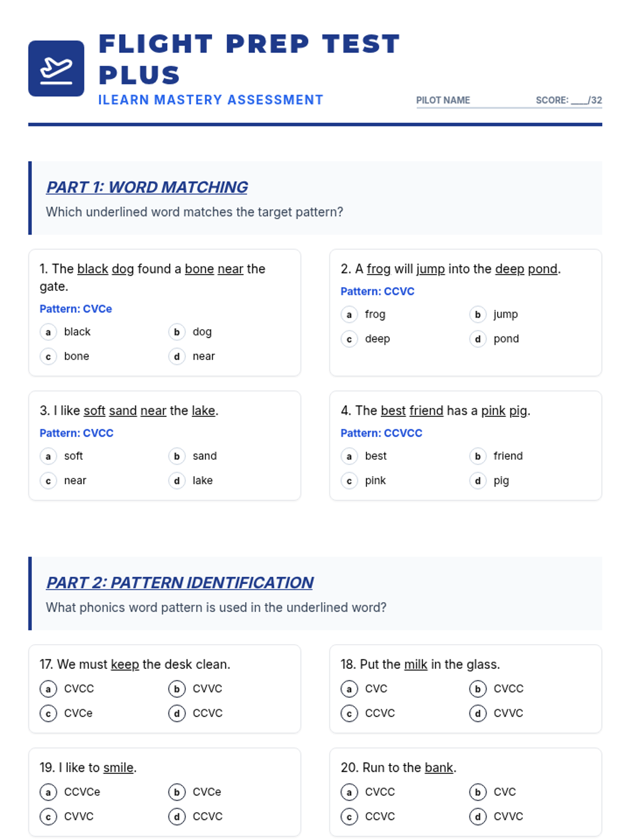Select 'soft' option in question 3
630x840 pixels.
click(x=48, y=456)
